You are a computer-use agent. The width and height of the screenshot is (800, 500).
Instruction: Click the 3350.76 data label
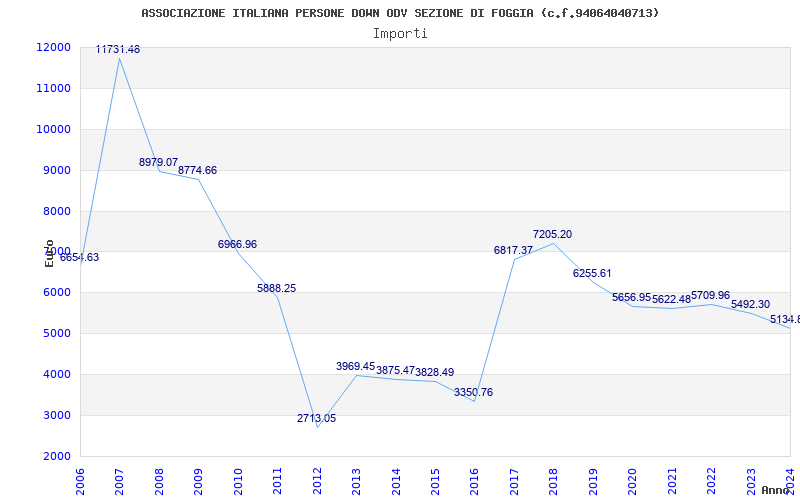pyautogui.click(x=473, y=392)
